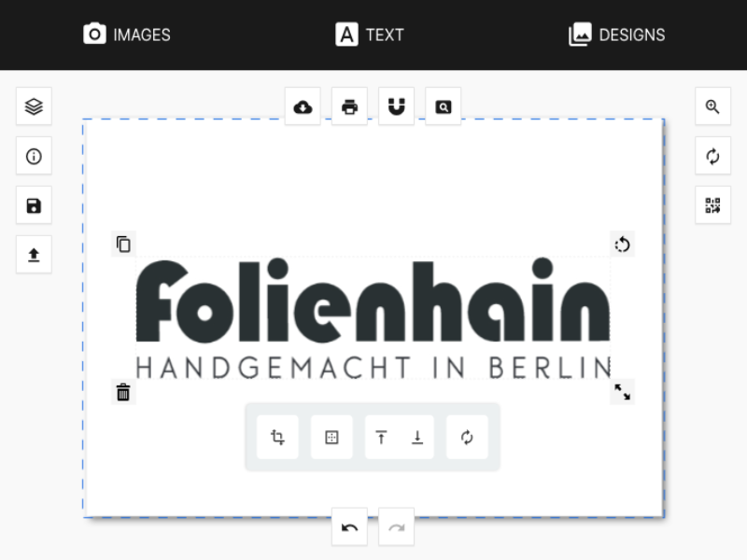Click the print icon
Viewport: 747px width, 560px height.
click(x=349, y=106)
